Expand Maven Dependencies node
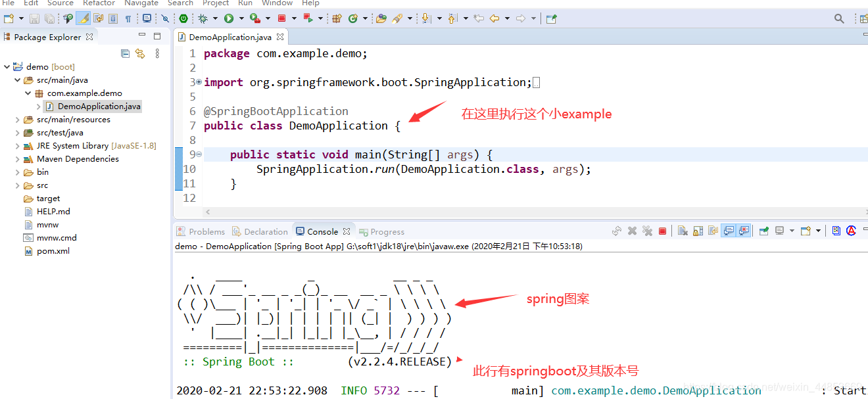The image size is (868, 399). [x=18, y=159]
